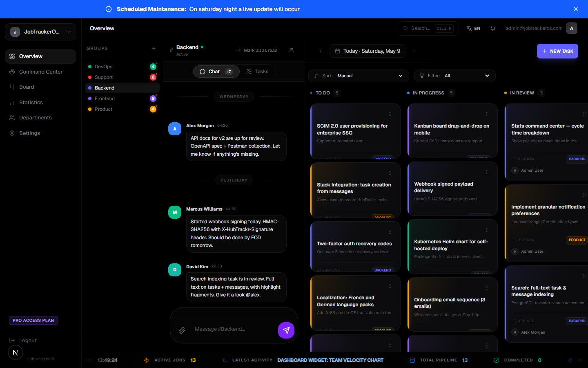588x368 pixels.
Task: Open the Kanban board drag-and-drop card
Action: 452,131
